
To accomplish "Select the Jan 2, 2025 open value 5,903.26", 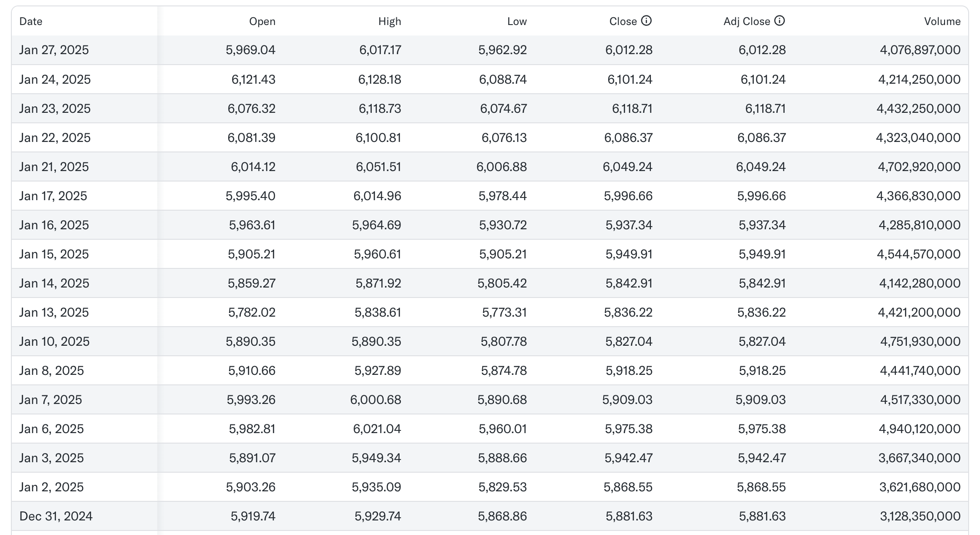I will (x=250, y=487).
